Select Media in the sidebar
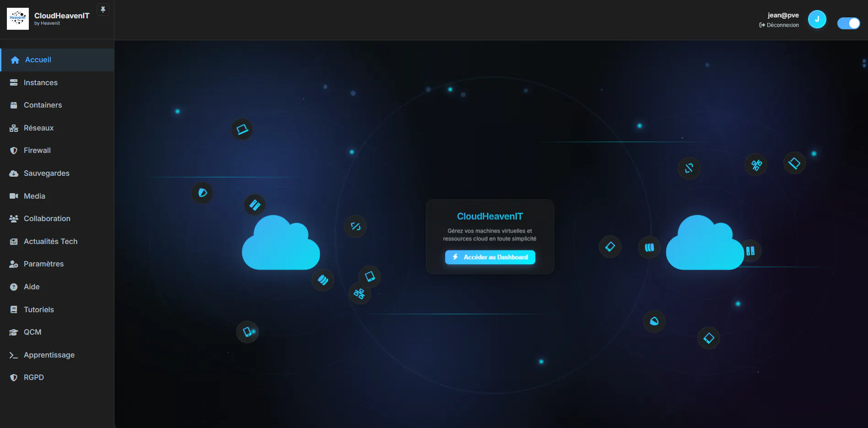The width and height of the screenshot is (868, 428). pos(57,196)
